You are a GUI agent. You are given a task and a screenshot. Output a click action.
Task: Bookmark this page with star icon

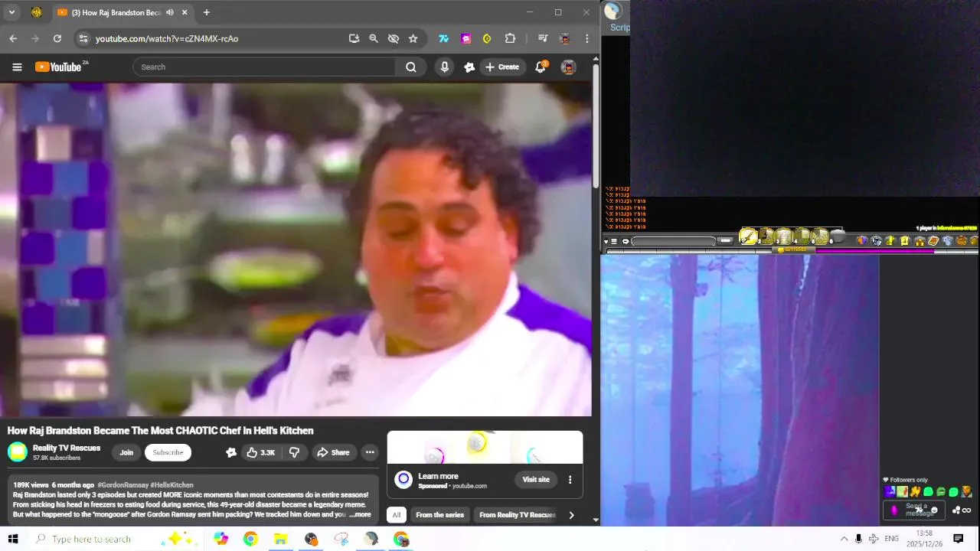click(413, 38)
